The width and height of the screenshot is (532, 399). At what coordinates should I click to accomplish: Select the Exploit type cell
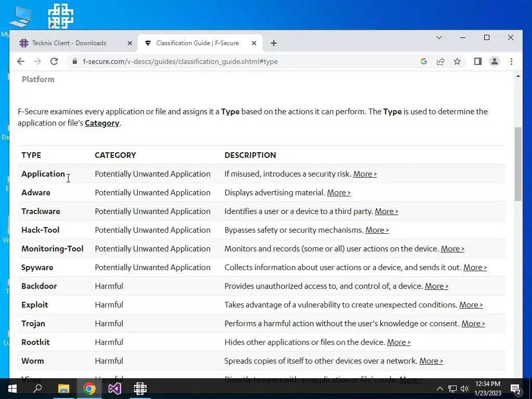pos(35,304)
